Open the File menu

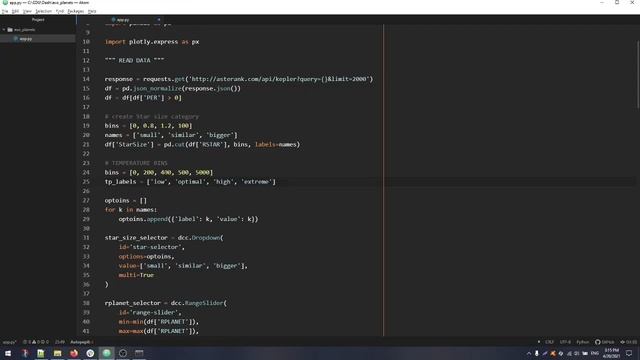[x=5, y=11]
